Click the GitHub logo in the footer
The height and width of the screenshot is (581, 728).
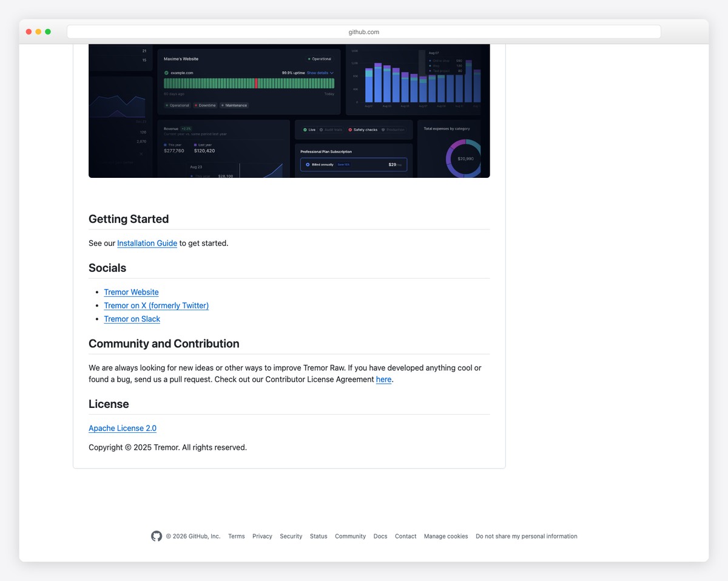[157, 536]
